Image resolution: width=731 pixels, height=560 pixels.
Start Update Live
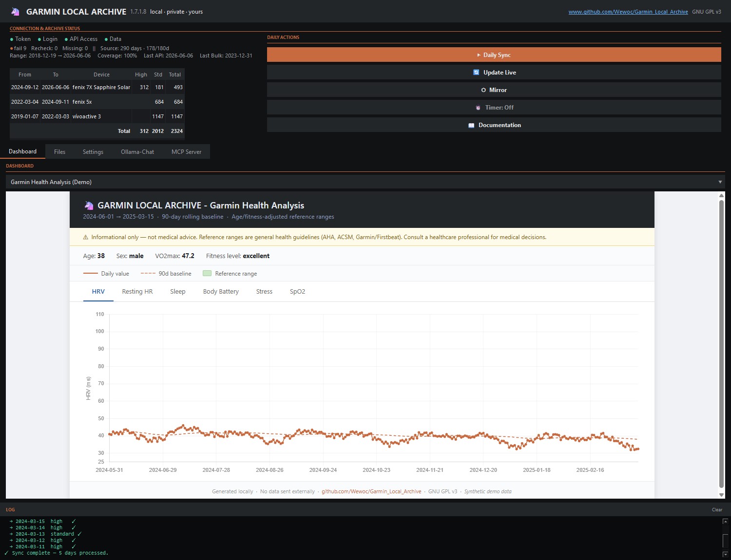[494, 72]
